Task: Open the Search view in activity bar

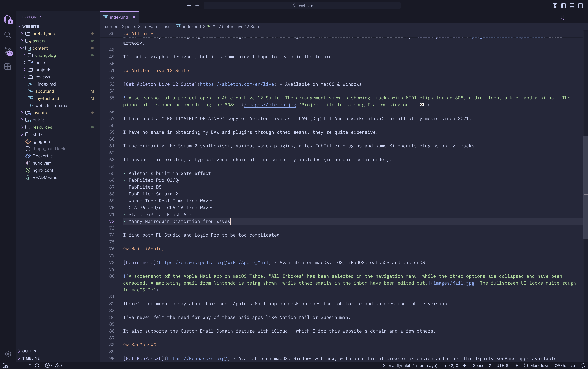Action: pyautogui.click(x=8, y=35)
